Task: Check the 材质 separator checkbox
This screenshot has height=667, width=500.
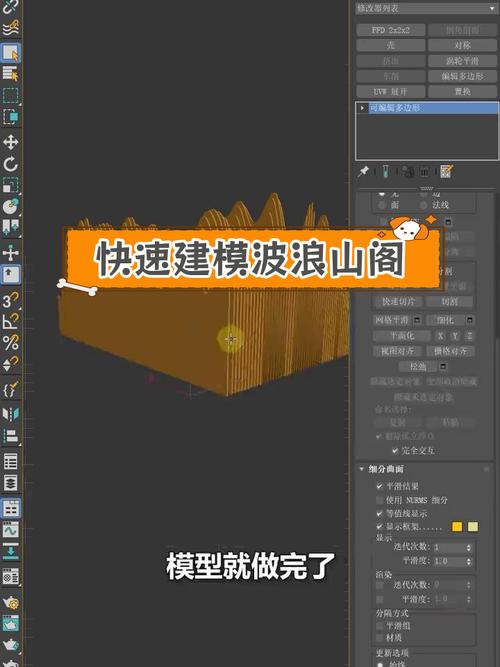Action: [x=380, y=637]
